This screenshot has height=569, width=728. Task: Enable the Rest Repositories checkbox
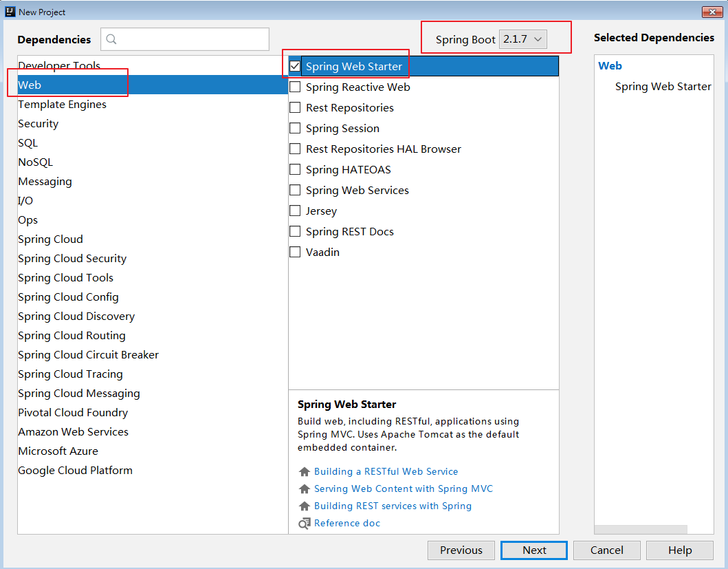[x=295, y=107]
